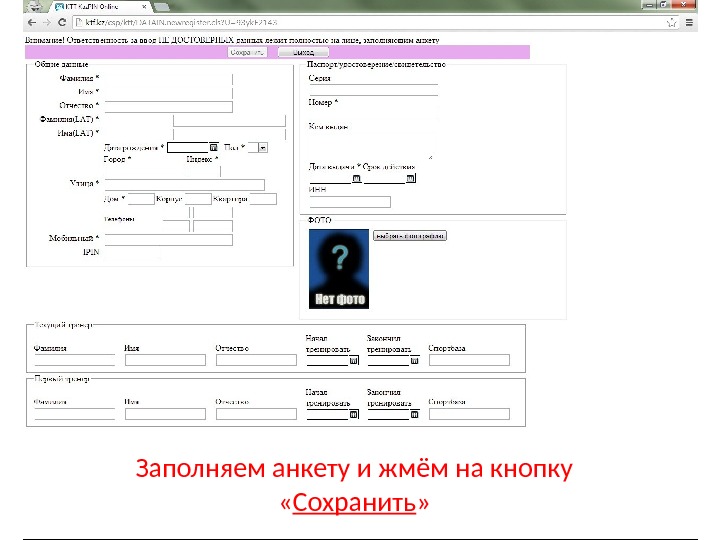Click the current trainer Отчество field
The height and width of the screenshot is (540, 720).
tap(256, 360)
